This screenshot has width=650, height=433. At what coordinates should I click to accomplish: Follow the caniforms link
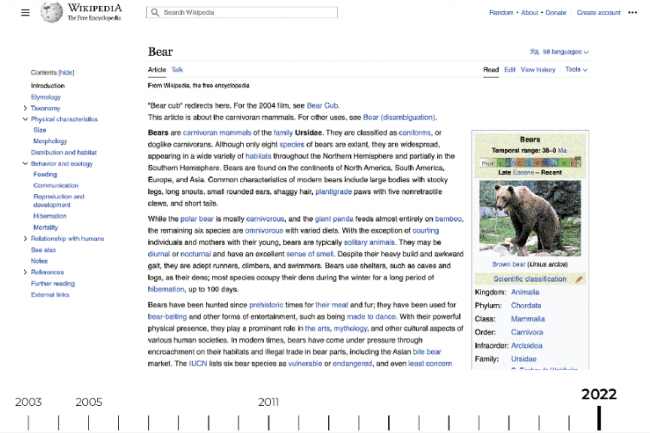tap(415, 133)
